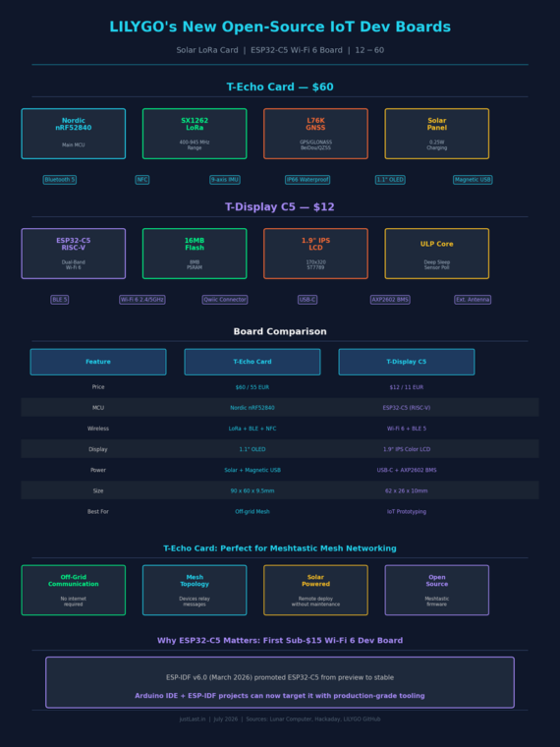Click the "Display" row label
This screenshot has width=560, height=747.
[x=98, y=449]
